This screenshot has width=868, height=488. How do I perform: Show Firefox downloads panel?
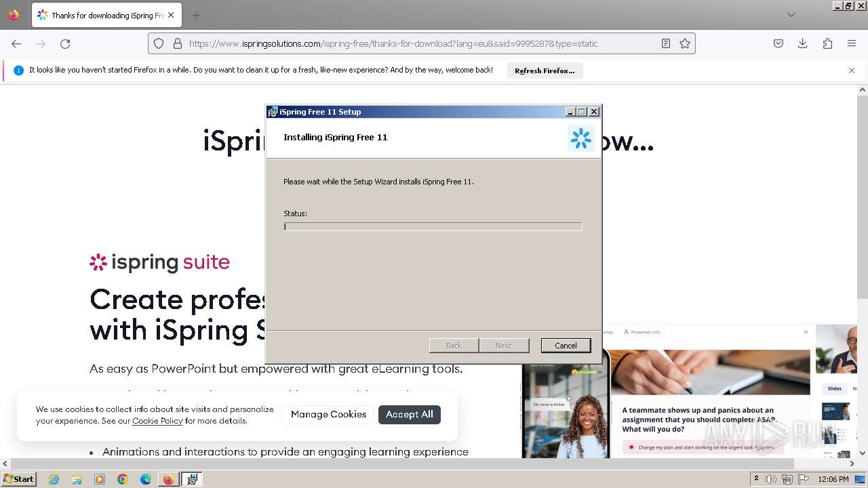[803, 43]
